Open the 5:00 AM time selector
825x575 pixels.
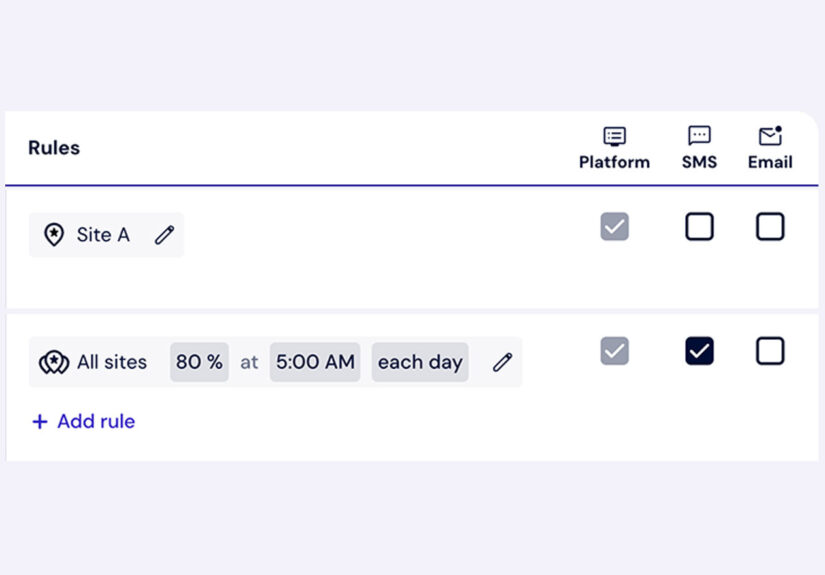315,362
